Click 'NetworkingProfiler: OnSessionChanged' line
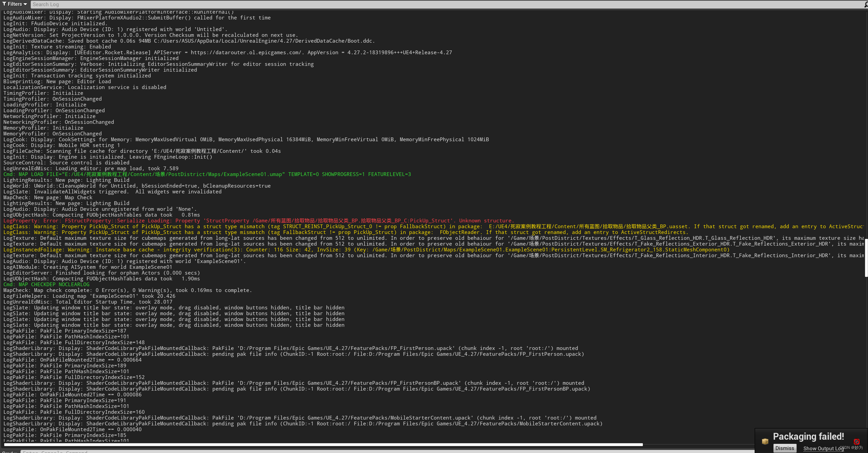 59,122
